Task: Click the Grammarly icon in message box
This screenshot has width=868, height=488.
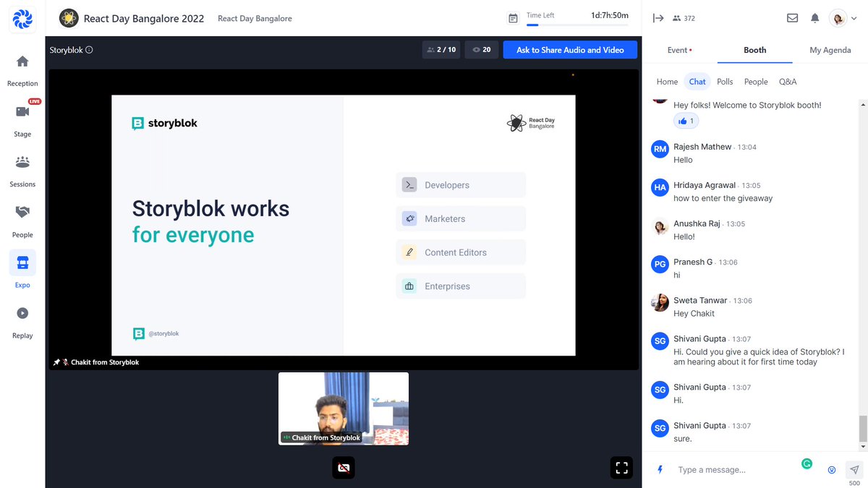Action: coord(807,463)
